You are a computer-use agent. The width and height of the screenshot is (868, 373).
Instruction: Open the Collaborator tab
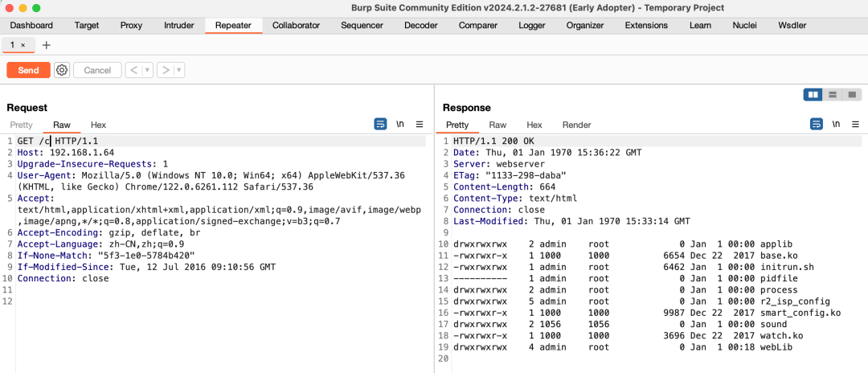pyautogui.click(x=296, y=25)
